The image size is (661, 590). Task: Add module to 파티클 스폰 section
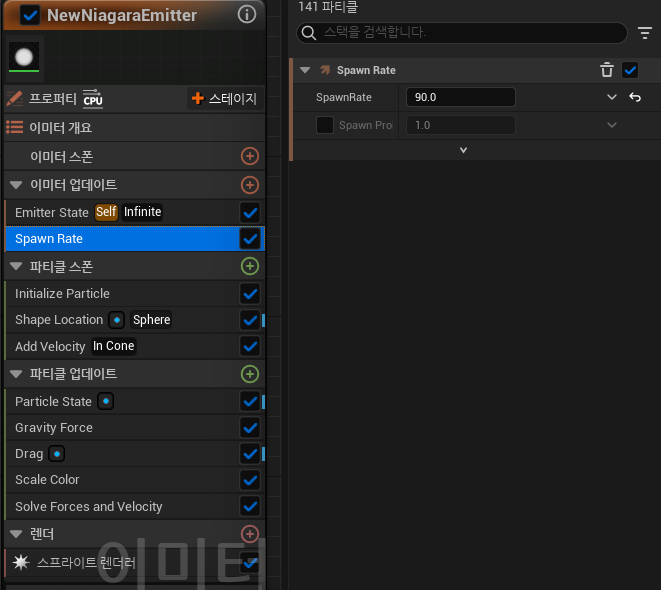250,266
